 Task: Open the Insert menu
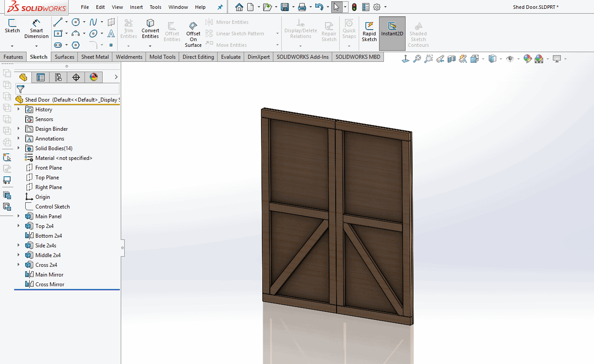(x=136, y=7)
